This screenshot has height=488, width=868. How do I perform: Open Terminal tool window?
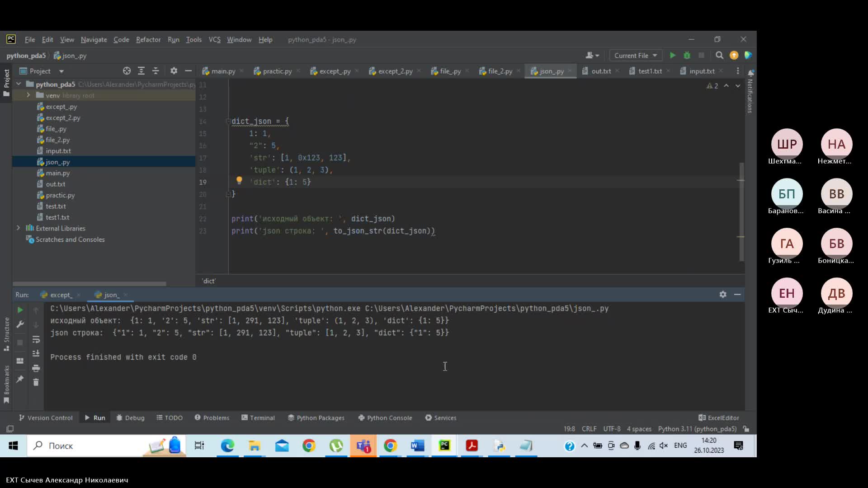258,418
